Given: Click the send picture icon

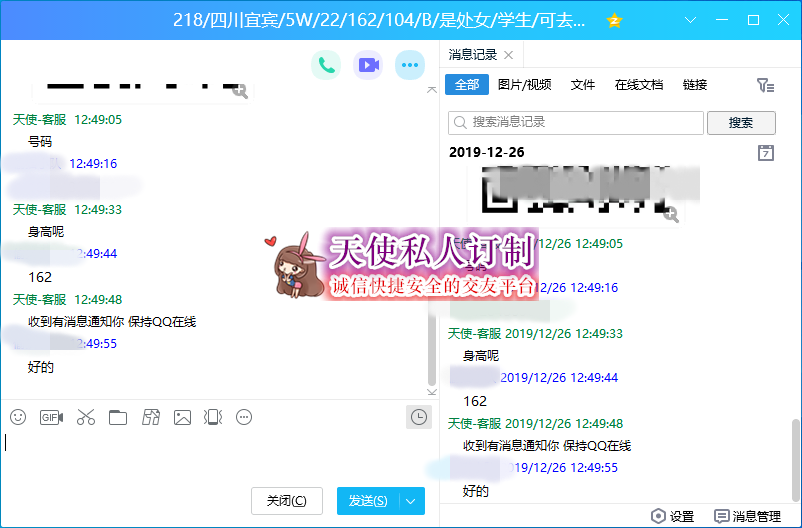Looking at the screenshot, I should [x=182, y=417].
